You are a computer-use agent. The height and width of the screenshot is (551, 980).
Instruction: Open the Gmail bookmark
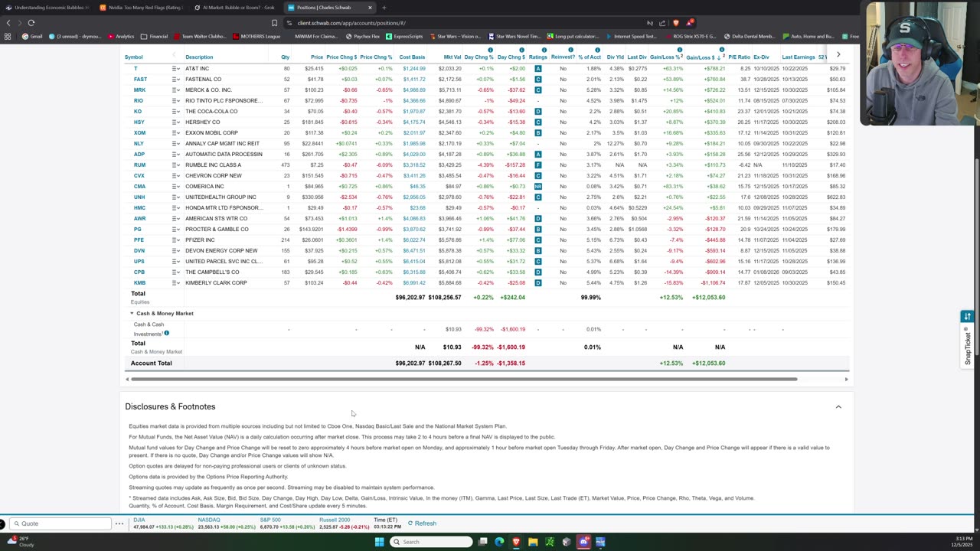[x=31, y=36]
